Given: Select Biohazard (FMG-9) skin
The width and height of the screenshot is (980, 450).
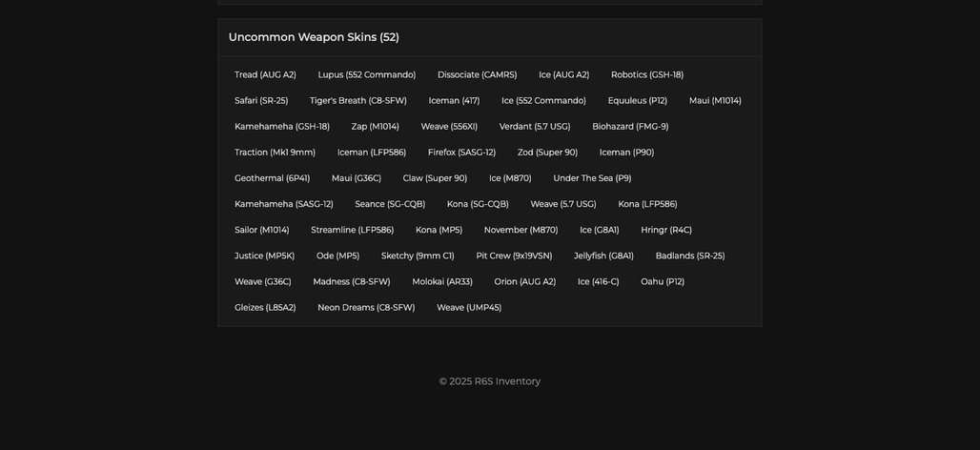Looking at the screenshot, I should pos(630,126).
